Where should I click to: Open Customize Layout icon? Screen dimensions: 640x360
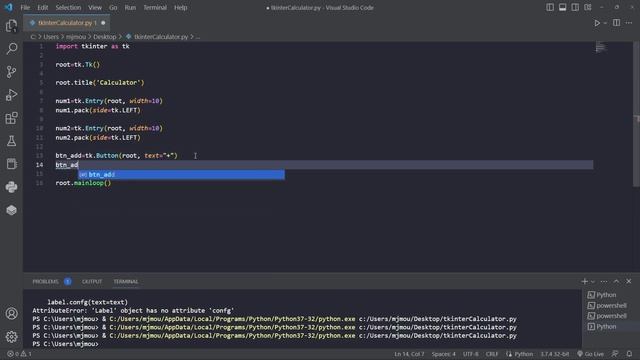point(587,7)
